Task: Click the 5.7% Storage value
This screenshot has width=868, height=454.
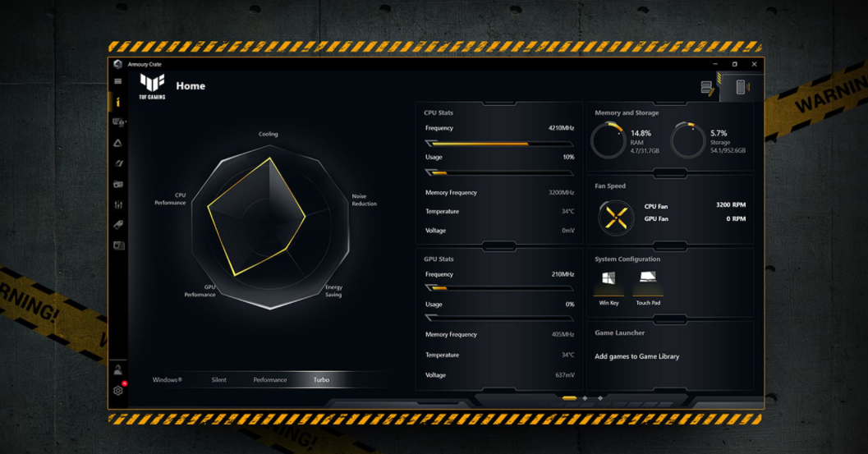Action: tap(719, 134)
